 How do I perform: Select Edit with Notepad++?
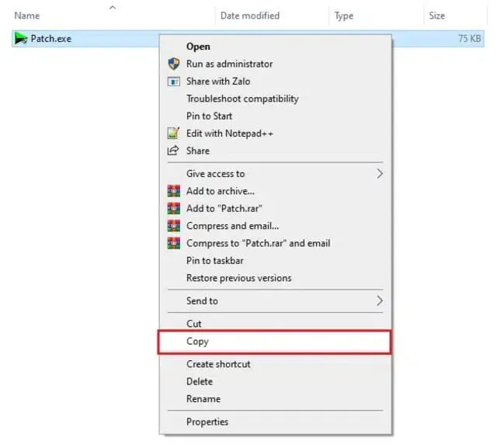275,134
